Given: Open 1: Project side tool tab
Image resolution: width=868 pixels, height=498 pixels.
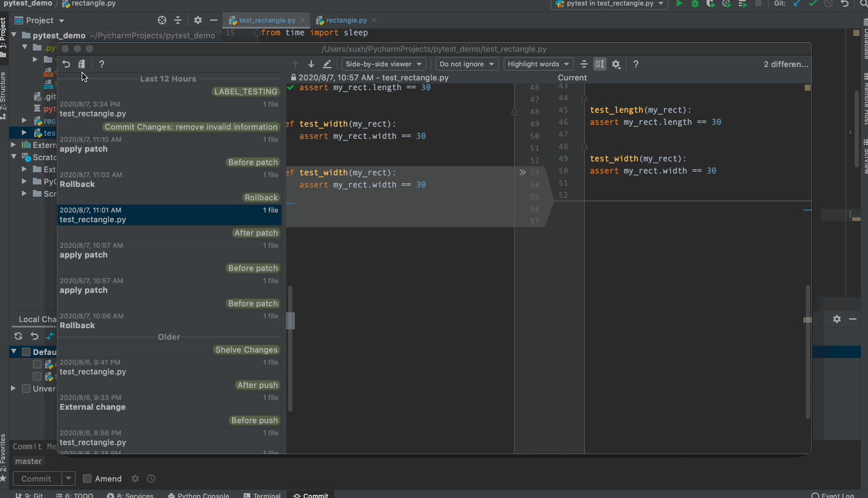Looking at the screenshot, I should (4, 37).
